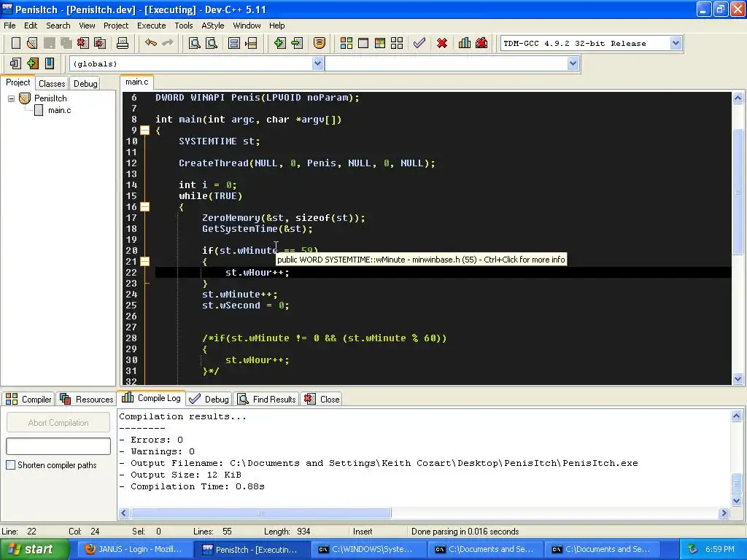Click the Compile & Run icon
The height and width of the screenshot is (560, 747).
coord(379,43)
